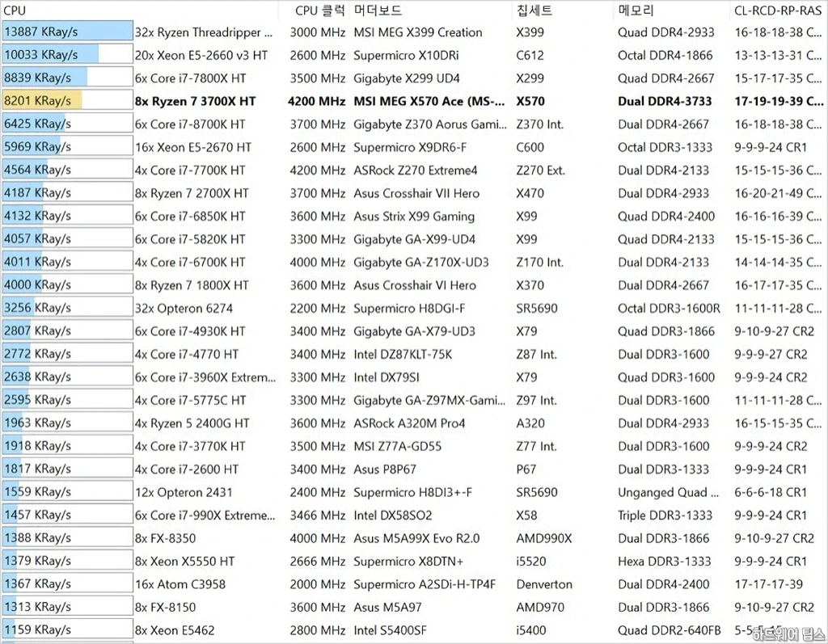This screenshot has height=644, width=828.
Task: Click the 8839 KRay/s score
Action: pyautogui.click(x=37, y=78)
